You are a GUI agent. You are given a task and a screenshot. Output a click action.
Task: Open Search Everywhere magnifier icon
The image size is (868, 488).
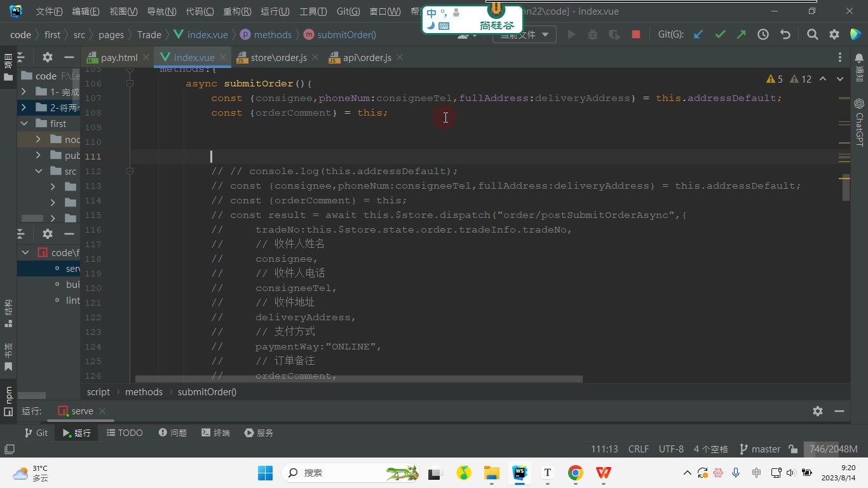pyautogui.click(x=812, y=35)
